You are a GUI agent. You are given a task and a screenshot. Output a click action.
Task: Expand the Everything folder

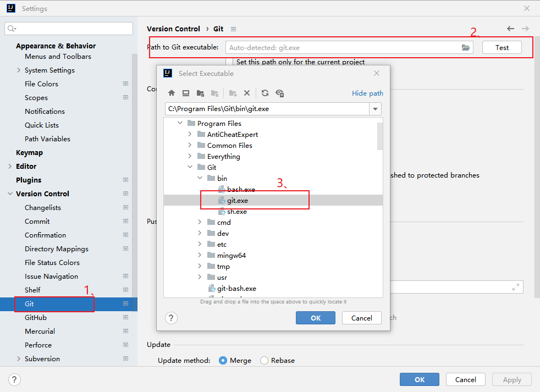(190, 156)
